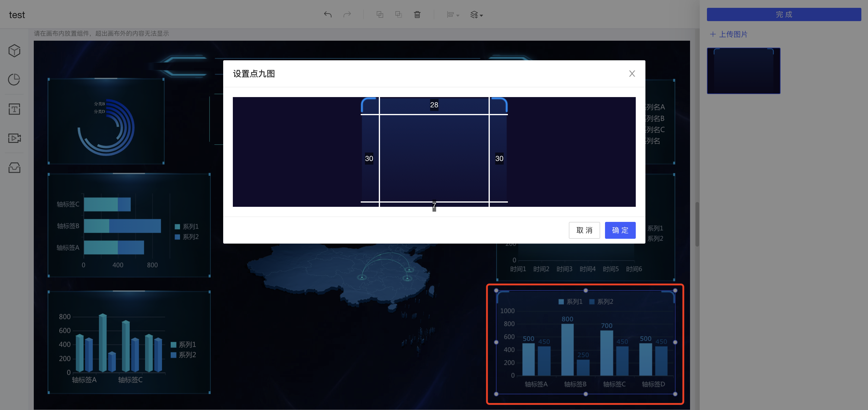Click the ungroup components icon
The width and height of the screenshot is (868, 410).
(x=399, y=14)
